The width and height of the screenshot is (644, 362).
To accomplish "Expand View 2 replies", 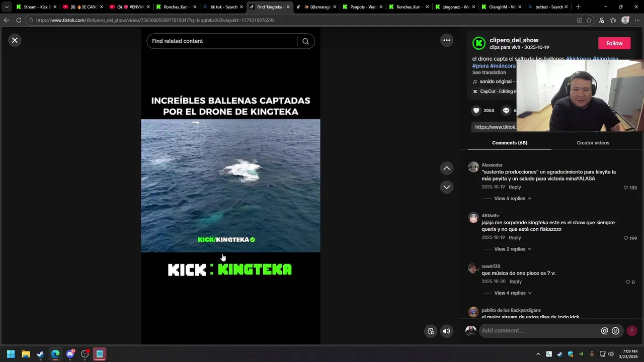I will 513,249.
